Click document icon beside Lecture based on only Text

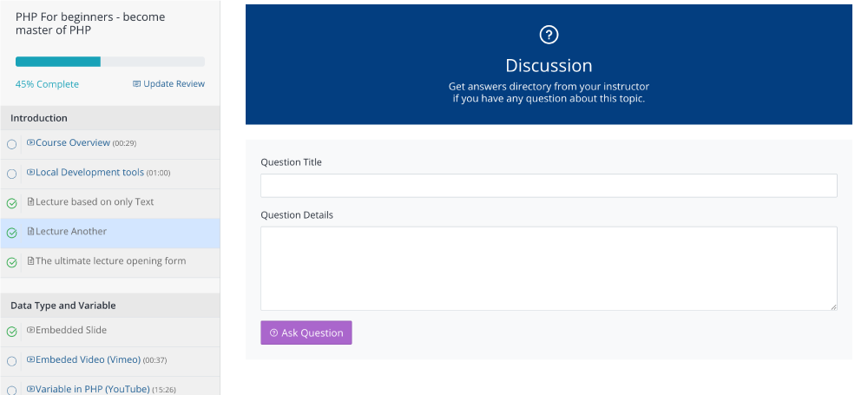(x=31, y=202)
